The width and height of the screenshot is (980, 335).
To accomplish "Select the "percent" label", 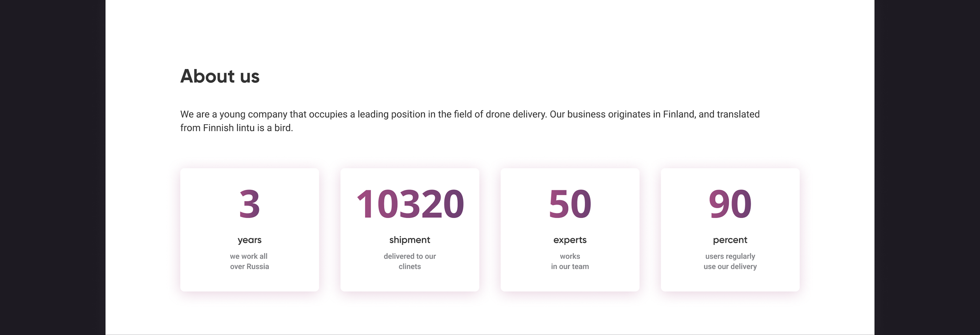I will point(730,240).
